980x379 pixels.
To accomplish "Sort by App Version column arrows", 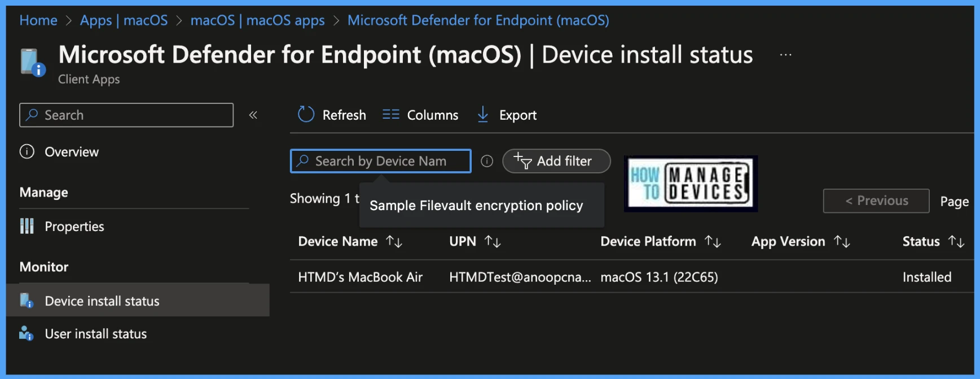I will pyautogui.click(x=842, y=242).
